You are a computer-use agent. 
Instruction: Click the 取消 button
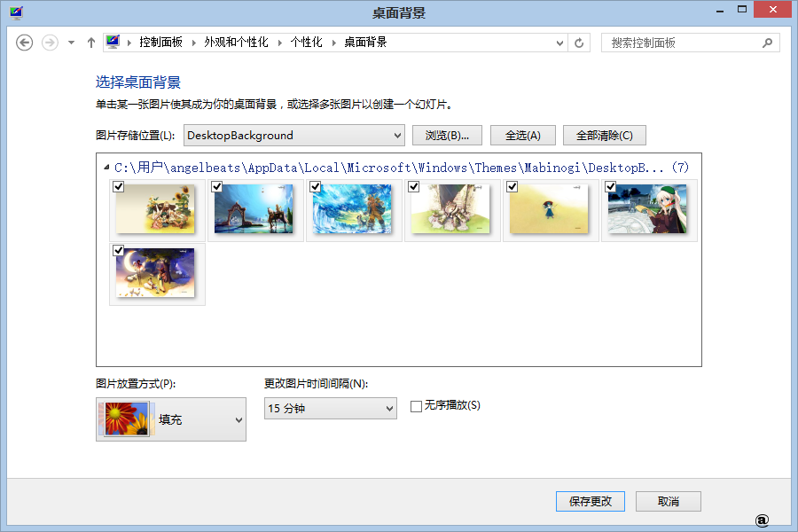click(669, 502)
